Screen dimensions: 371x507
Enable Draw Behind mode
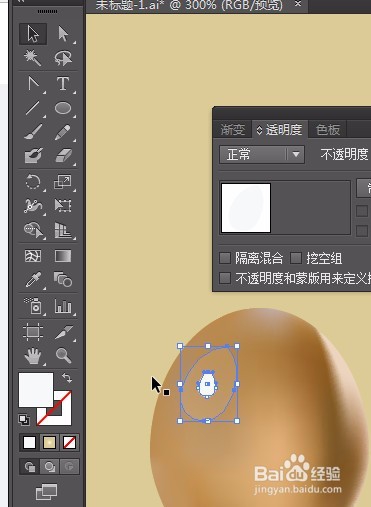49,467
